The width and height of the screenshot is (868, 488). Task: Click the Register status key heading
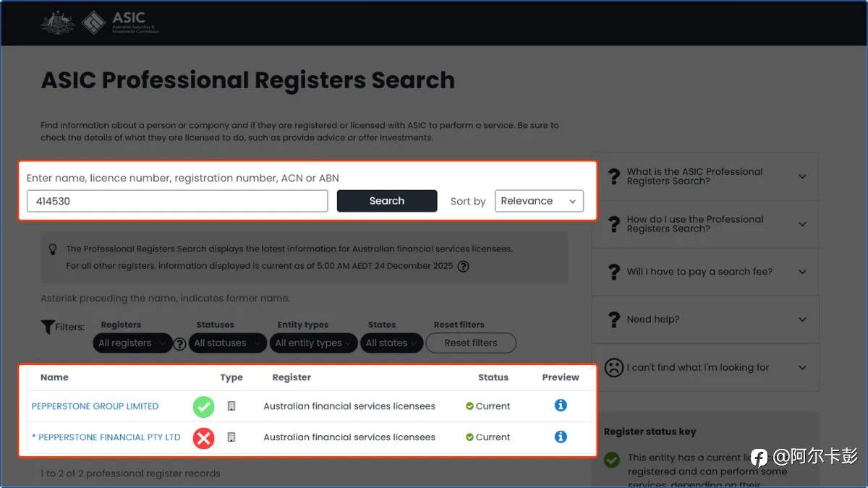[x=650, y=432]
